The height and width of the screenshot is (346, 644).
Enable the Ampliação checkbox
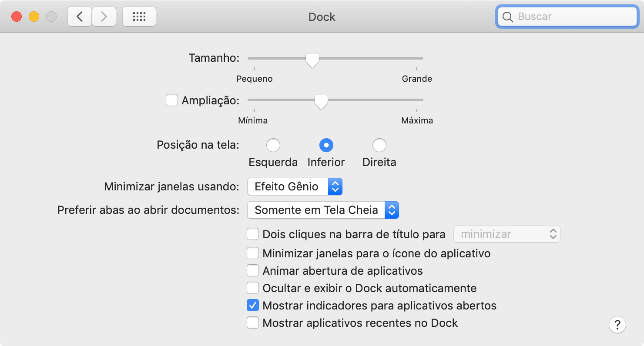(x=172, y=100)
